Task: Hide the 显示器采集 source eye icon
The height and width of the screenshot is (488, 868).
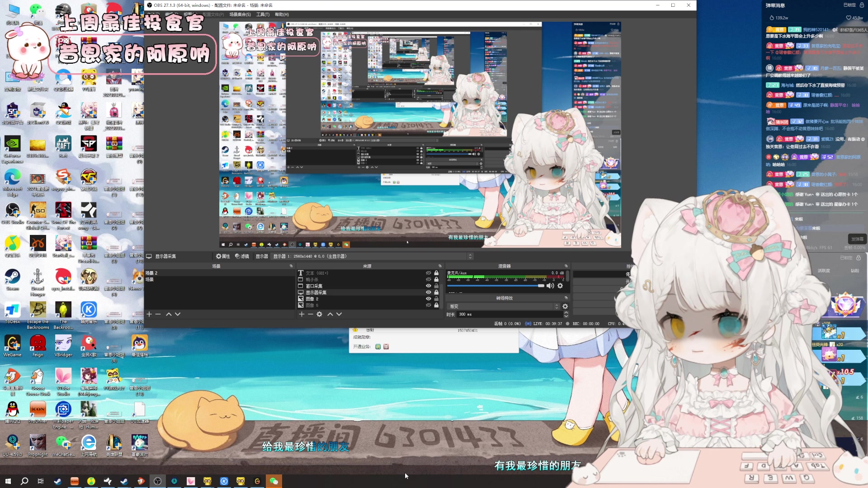Action: tap(428, 292)
